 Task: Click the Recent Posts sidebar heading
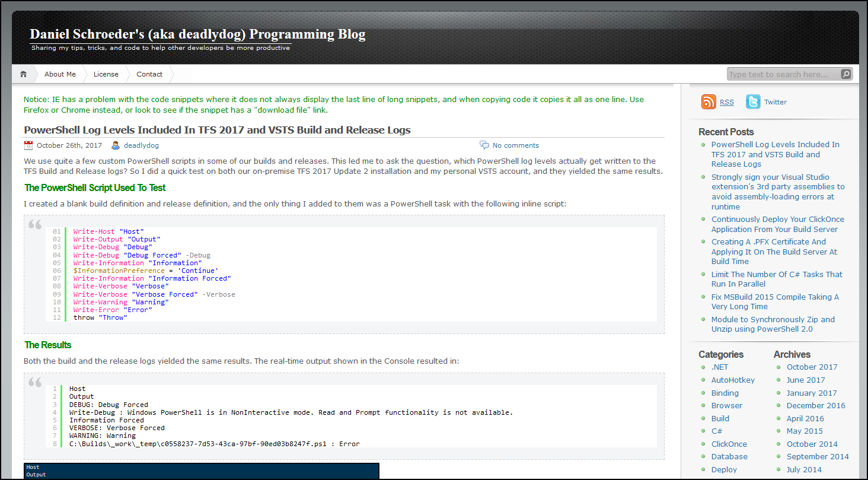726,132
